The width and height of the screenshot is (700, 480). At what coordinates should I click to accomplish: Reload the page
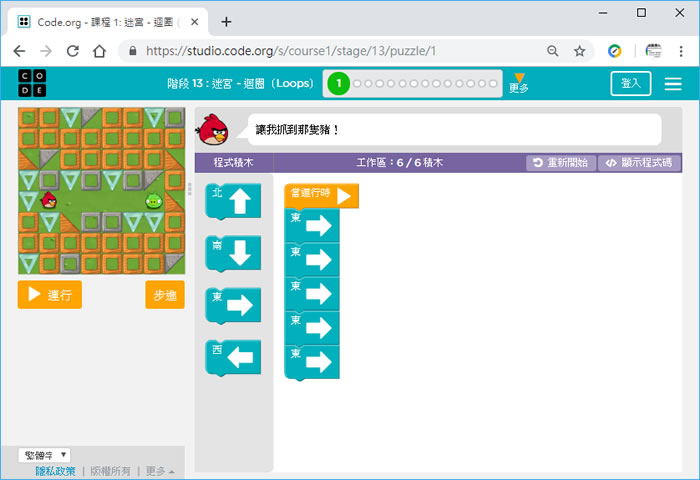coord(73,51)
